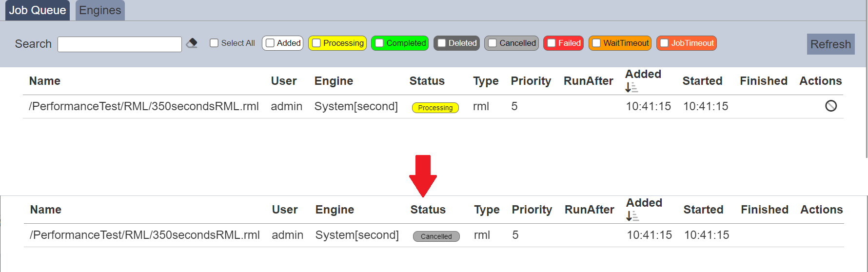This screenshot has height=272, width=868.
Task: Enable the Added status filter
Action: point(270,43)
